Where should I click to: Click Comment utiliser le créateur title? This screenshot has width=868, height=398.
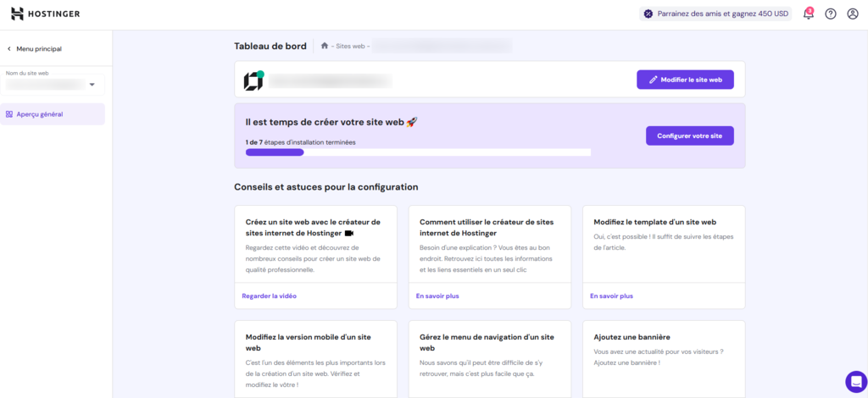487,227
